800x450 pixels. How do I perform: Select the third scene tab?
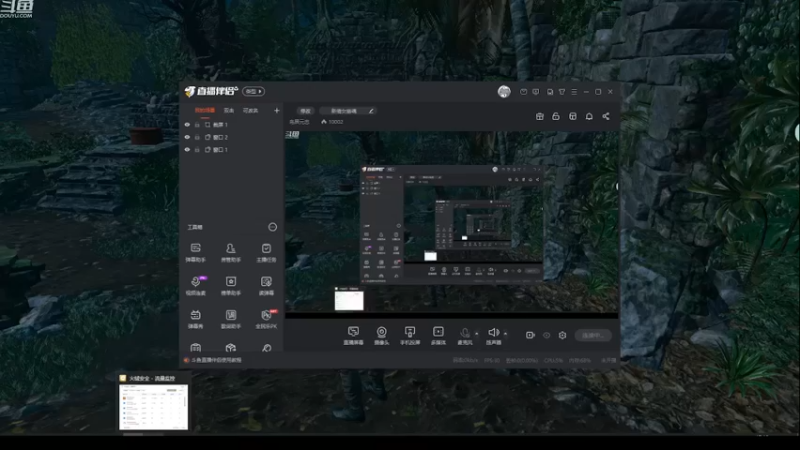click(250, 110)
